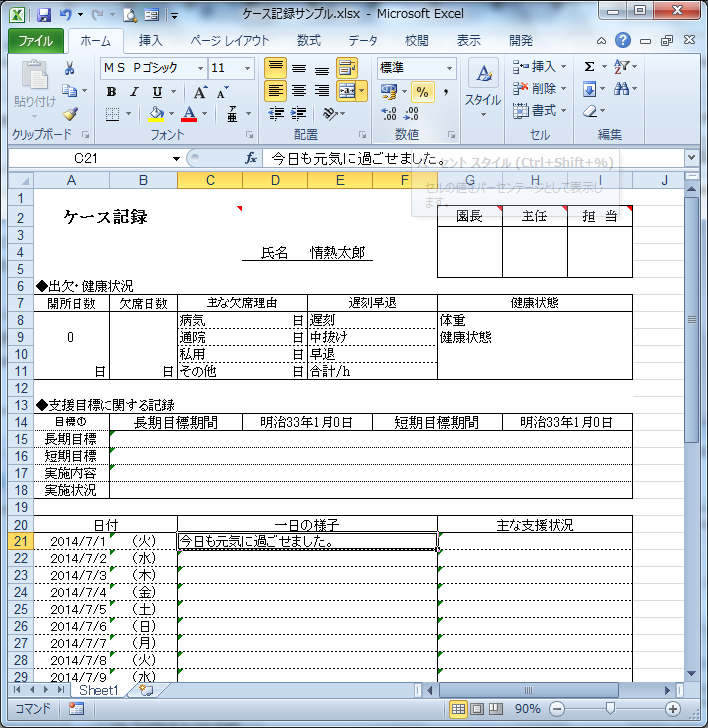
Task: Open the 挿入 ribbon tab
Action: 150,41
